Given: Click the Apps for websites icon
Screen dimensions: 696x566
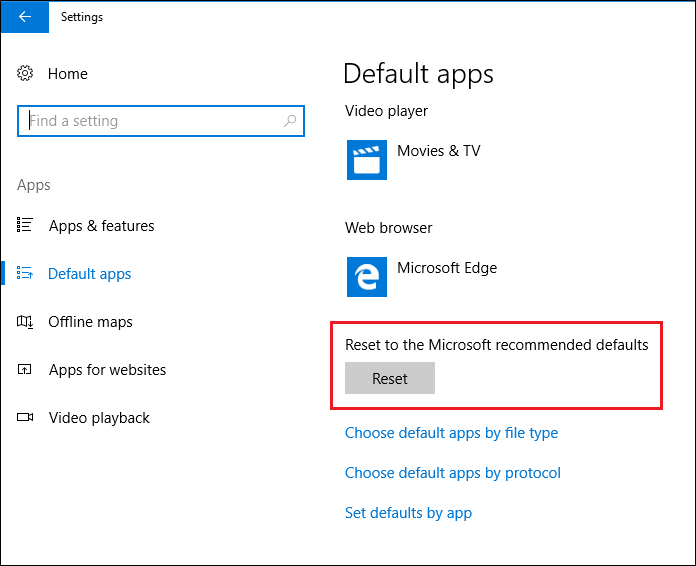Looking at the screenshot, I should pyautogui.click(x=25, y=369).
